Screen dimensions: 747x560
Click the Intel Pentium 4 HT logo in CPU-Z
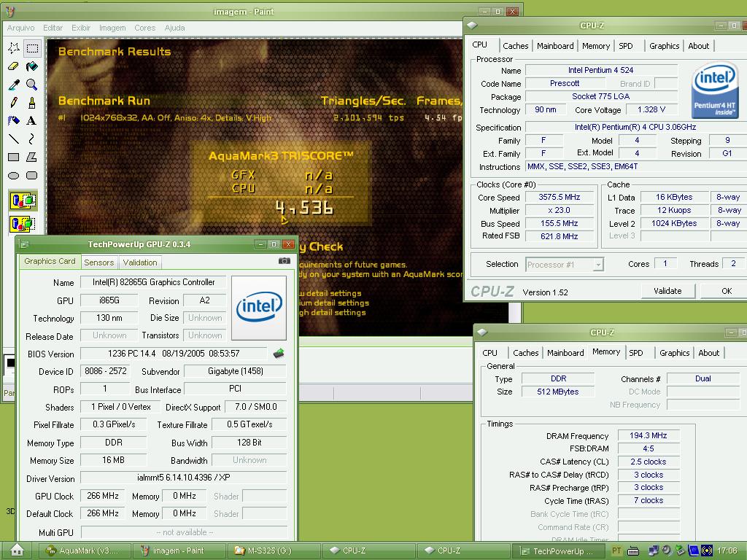point(714,90)
